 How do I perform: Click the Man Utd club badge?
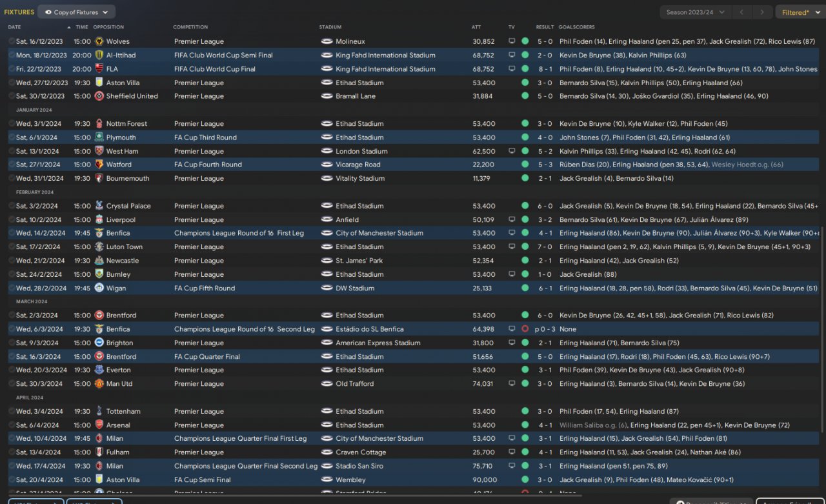(99, 384)
